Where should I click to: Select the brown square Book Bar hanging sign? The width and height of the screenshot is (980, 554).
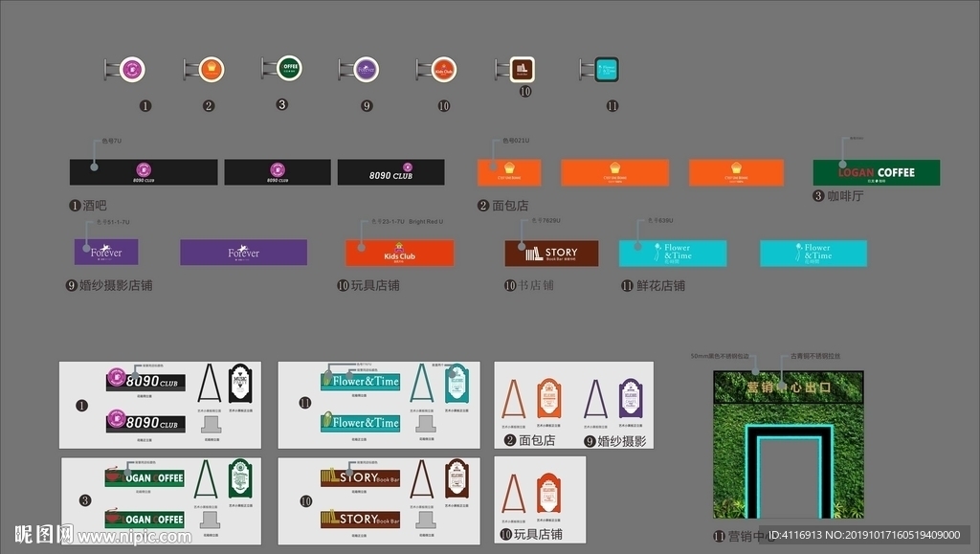522,69
